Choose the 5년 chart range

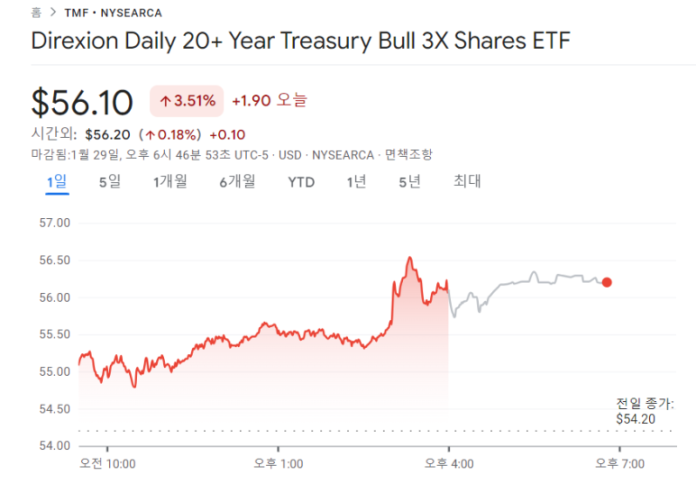(409, 181)
